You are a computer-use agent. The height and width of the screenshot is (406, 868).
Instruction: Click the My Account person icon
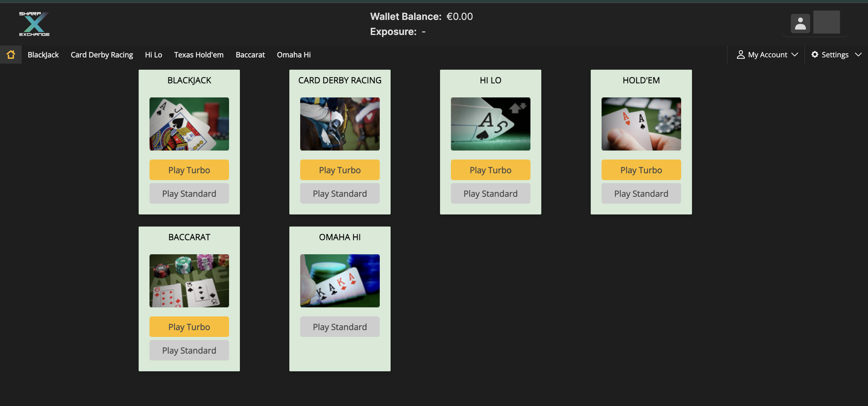(740, 55)
